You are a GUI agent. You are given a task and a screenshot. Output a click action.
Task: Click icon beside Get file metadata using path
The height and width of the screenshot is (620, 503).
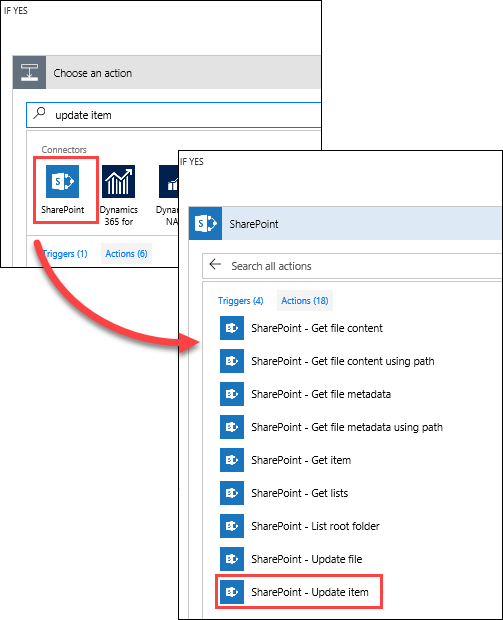(232, 427)
